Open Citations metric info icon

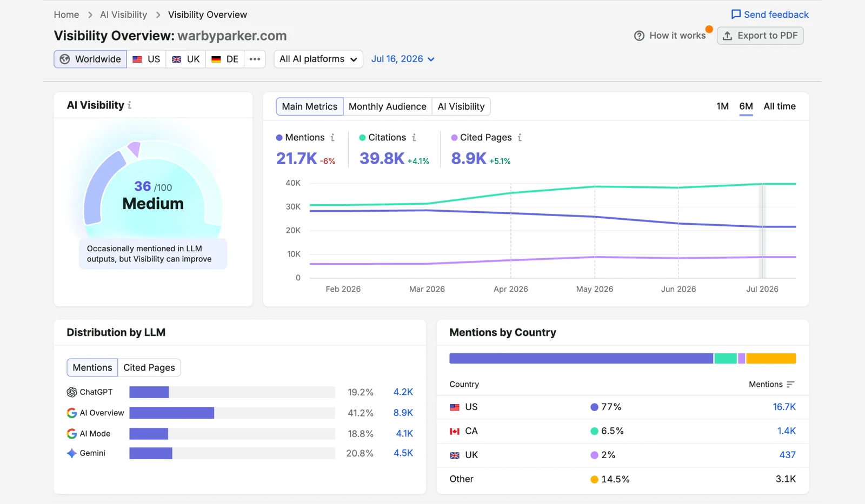[414, 138]
